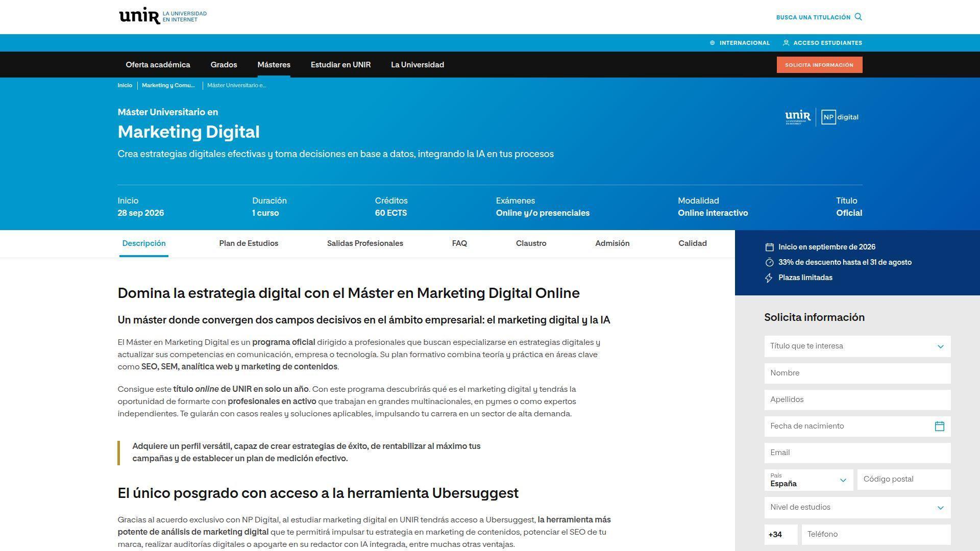This screenshot has width=980, height=551.
Task: Switch to FAQ tab
Action: [x=459, y=243]
